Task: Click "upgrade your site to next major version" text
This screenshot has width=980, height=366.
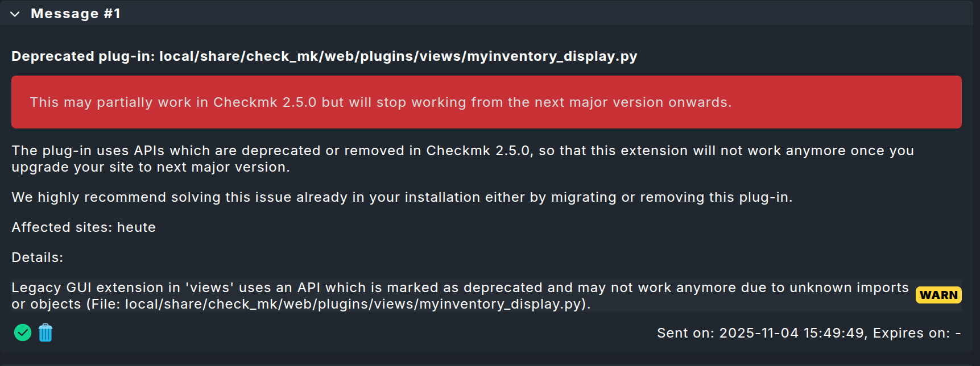Action: pos(151,167)
